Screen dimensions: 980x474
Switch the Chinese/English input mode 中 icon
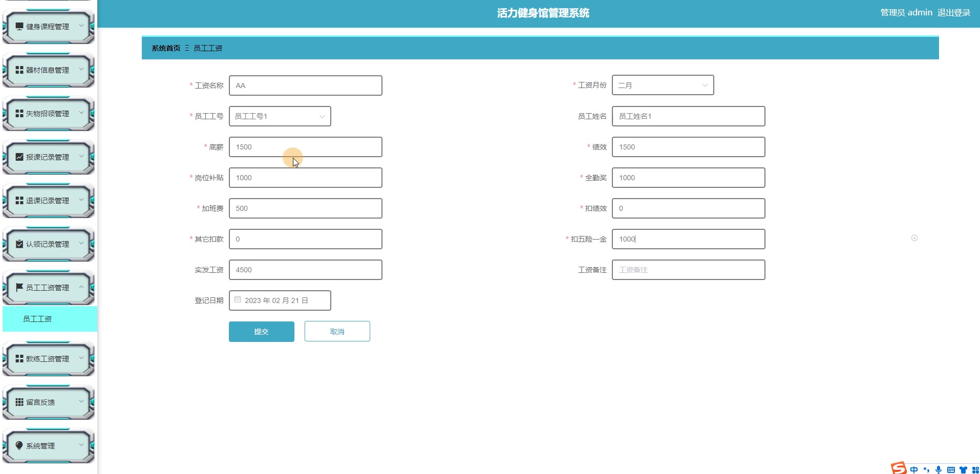(x=914, y=470)
